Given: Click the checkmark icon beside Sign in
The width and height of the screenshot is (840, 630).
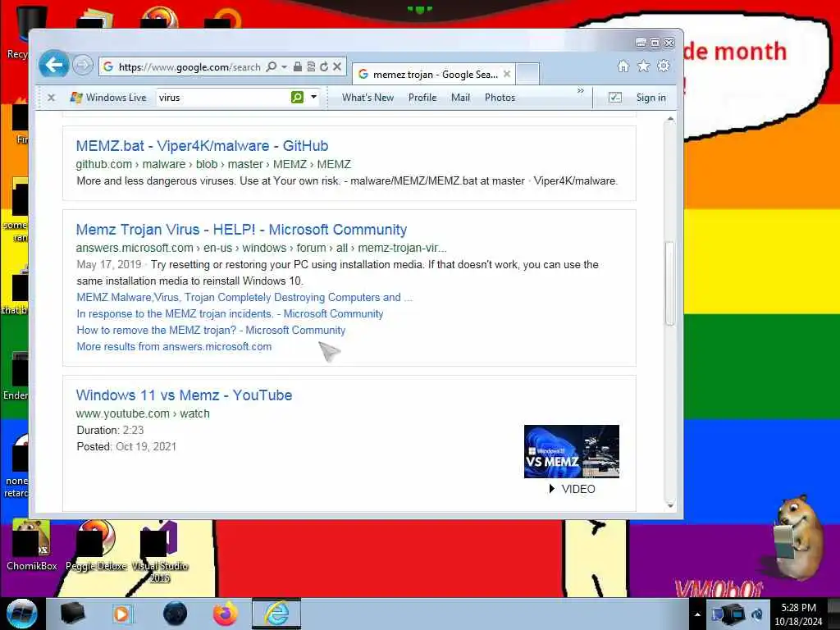Looking at the screenshot, I should point(615,98).
